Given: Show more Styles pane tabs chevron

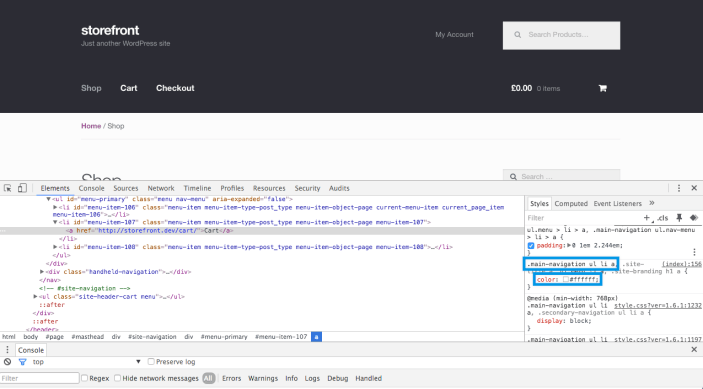Looking at the screenshot, I should pos(652,203).
